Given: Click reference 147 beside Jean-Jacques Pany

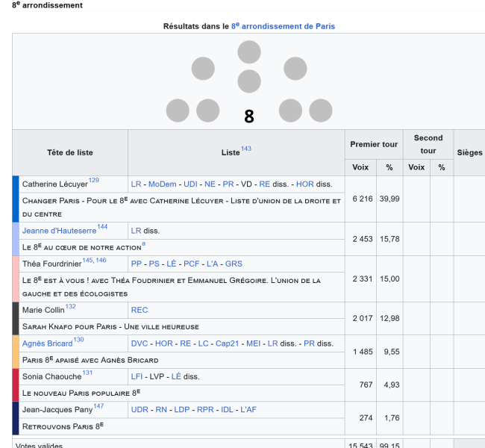Looking at the screenshot, I should (x=98, y=407).
